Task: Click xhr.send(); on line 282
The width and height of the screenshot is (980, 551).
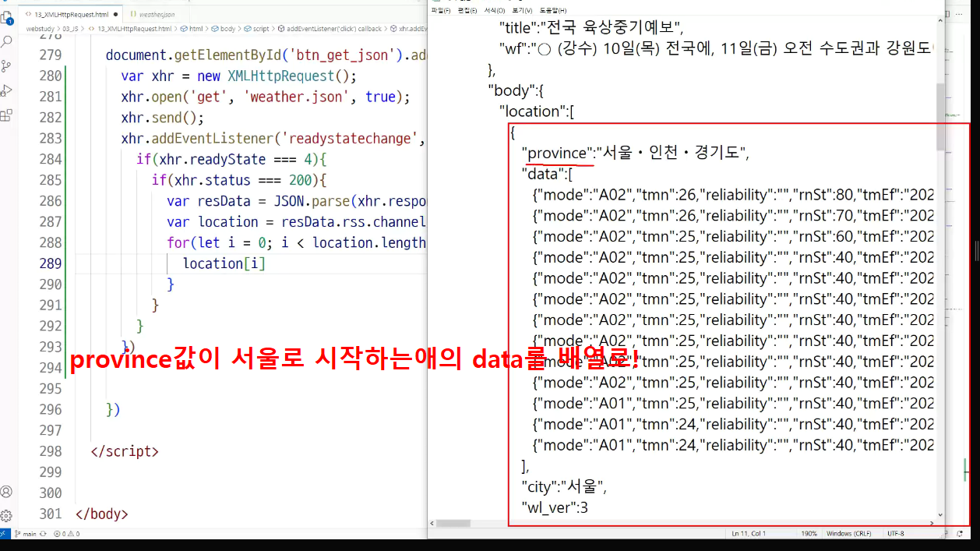Action: pos(162,118)
